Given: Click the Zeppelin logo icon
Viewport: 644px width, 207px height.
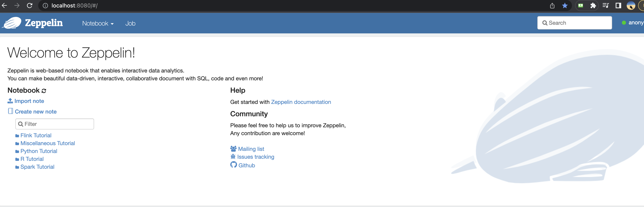Looking at the screenshot, I should [x=11, y=23].
